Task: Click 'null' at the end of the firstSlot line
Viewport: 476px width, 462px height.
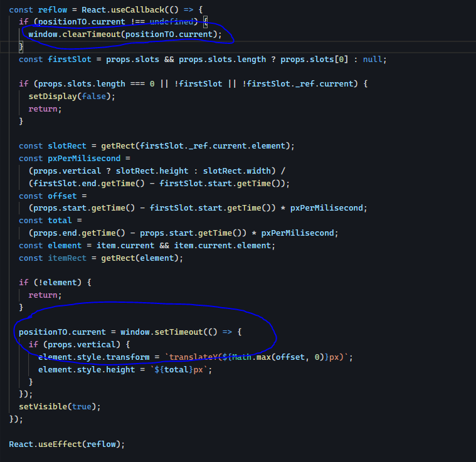Action: pyautogui.click(x=373, y=59)
